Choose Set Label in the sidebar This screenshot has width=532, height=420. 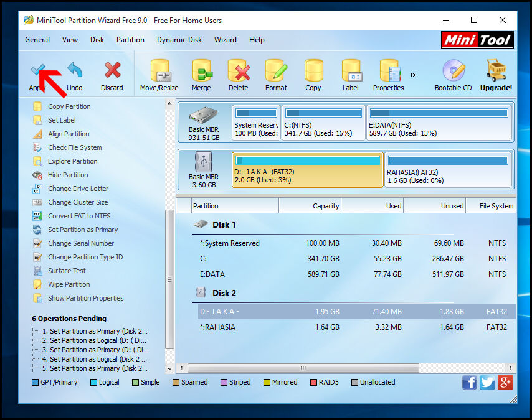tap(62, 120)
